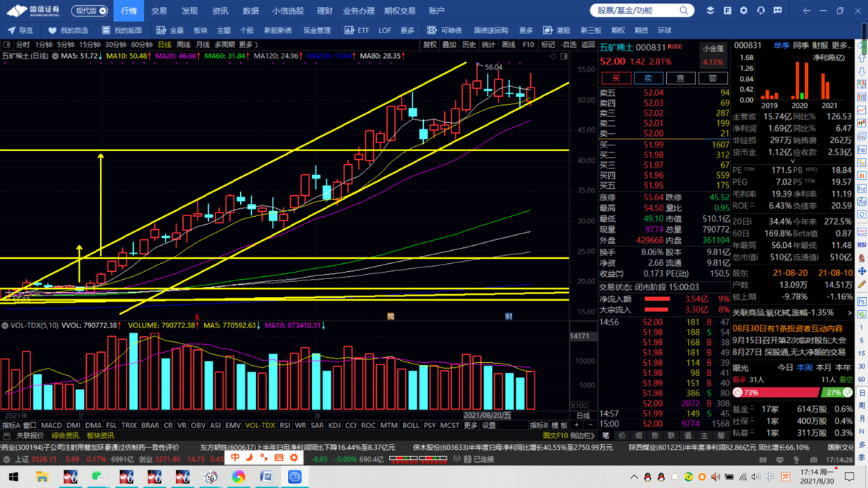Click the 图文F10 link
Viewport: 868px width, 488px height.
pyautogui.click(x=555, y=436)
